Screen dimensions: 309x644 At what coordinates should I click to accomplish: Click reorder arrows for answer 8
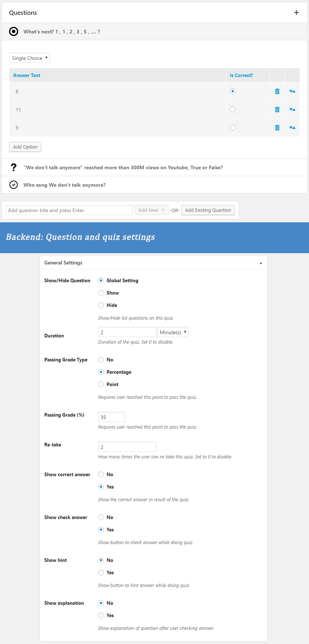coord(292,92)
